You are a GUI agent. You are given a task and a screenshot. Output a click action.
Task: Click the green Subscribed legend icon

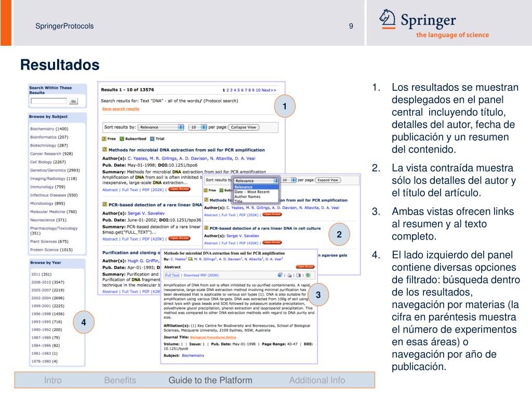[x=122, y=139]
